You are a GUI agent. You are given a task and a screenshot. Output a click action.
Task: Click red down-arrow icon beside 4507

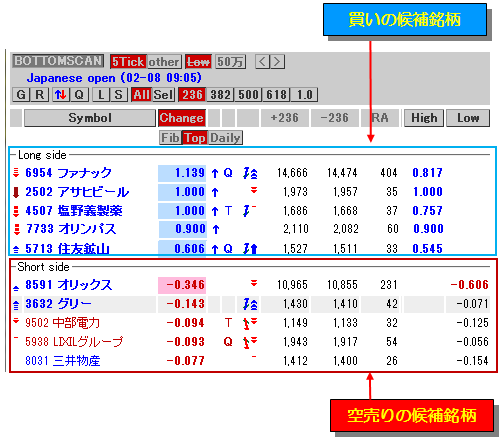(x=16, y=211)
